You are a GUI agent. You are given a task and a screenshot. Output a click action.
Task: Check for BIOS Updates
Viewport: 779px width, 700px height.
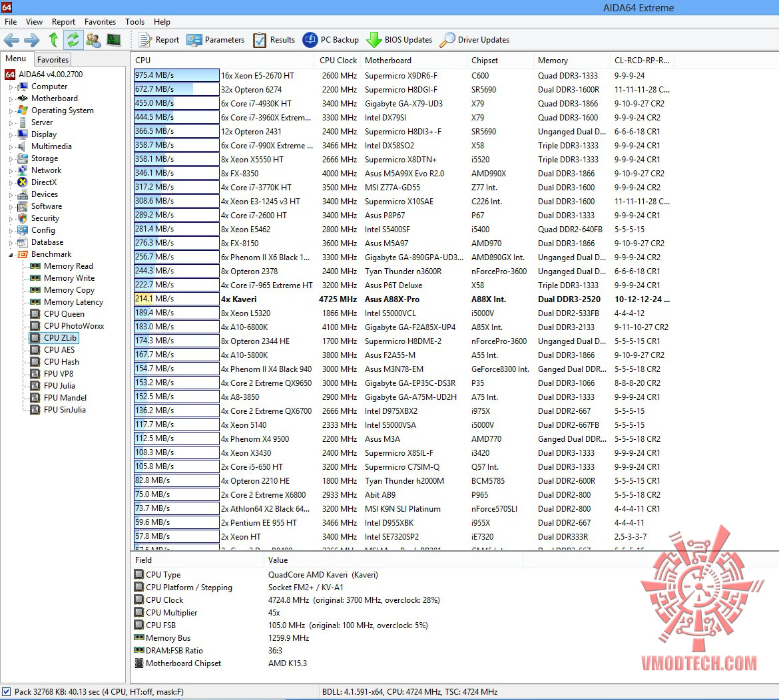click(x=399, y=40)
